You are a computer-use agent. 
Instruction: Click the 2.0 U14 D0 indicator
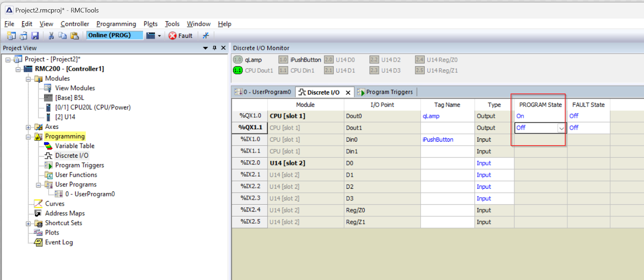coord(329,60)
